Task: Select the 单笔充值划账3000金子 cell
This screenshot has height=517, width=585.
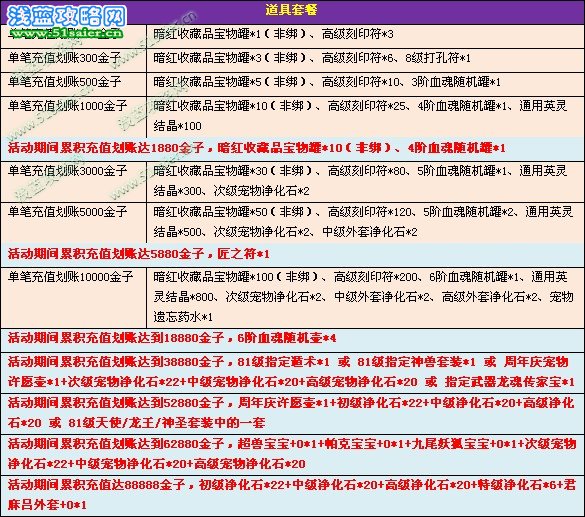Action: coord(73,182)
